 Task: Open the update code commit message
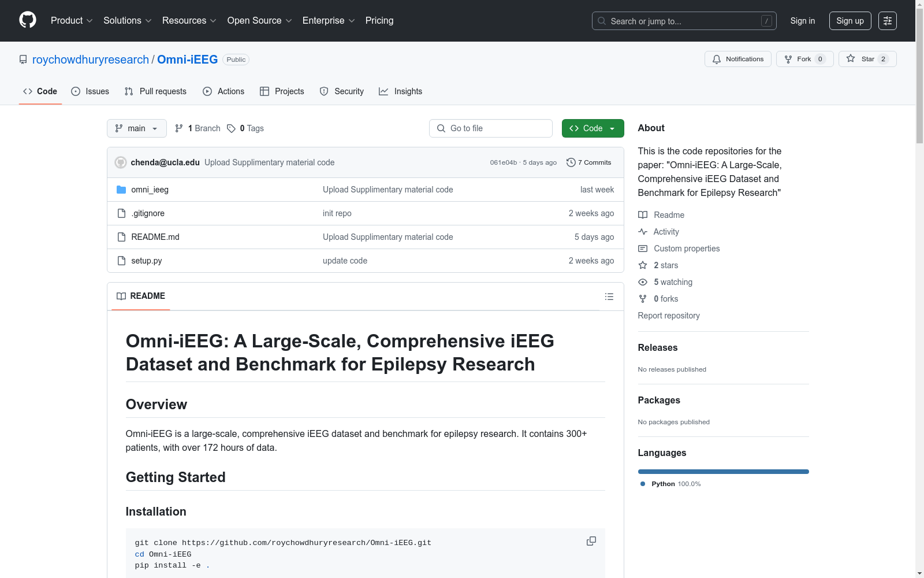point(345,261)
